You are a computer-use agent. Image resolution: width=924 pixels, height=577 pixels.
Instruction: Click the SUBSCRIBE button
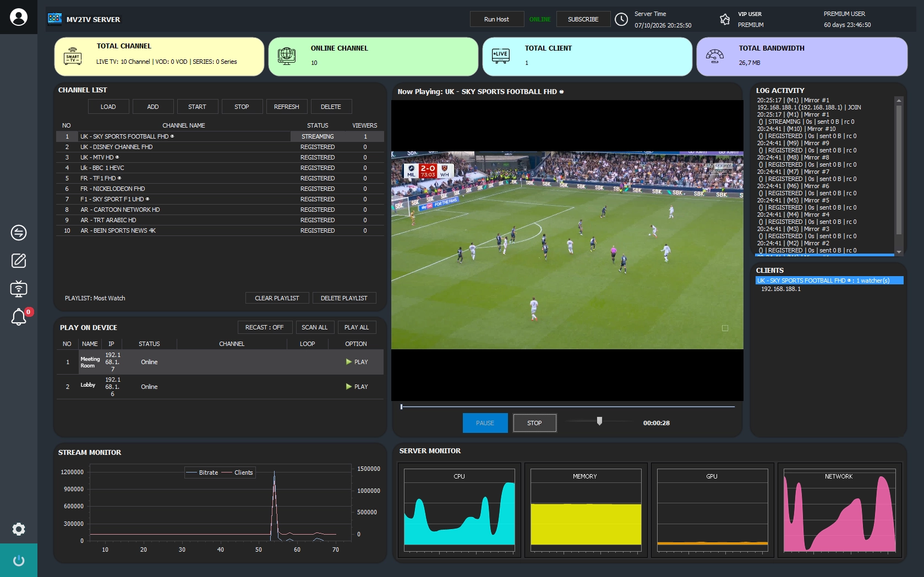point(583,19)
